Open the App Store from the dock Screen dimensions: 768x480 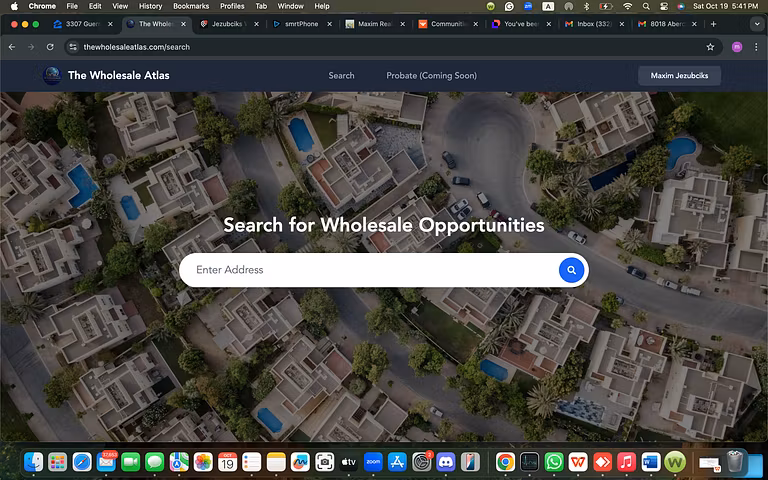(x=397, y=462)
